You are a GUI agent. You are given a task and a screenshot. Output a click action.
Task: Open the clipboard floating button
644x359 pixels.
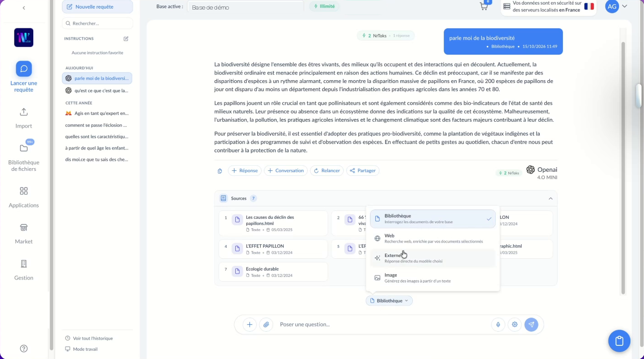click(619, 341)
